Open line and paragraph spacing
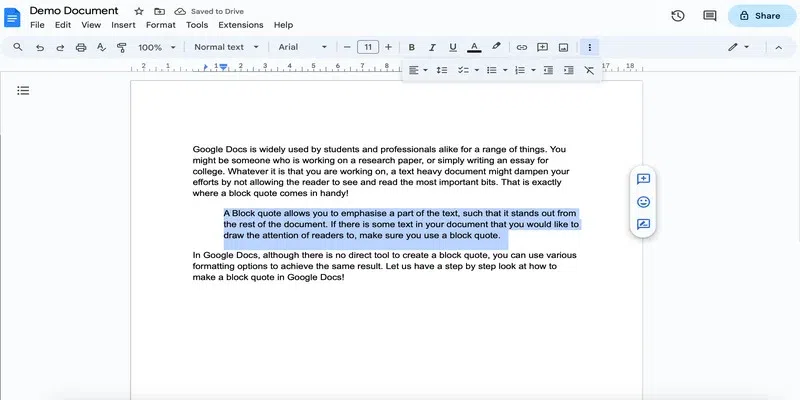 click(442, 70)
